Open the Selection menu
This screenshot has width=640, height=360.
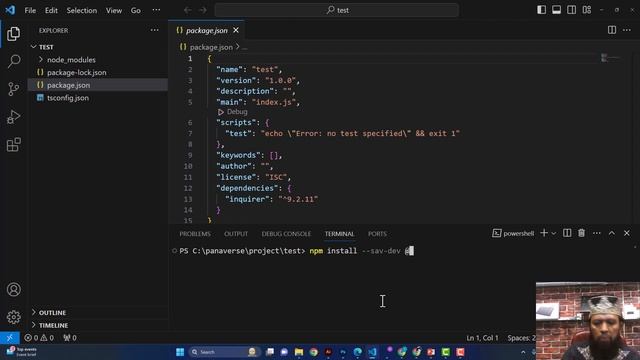click(82, 10)
